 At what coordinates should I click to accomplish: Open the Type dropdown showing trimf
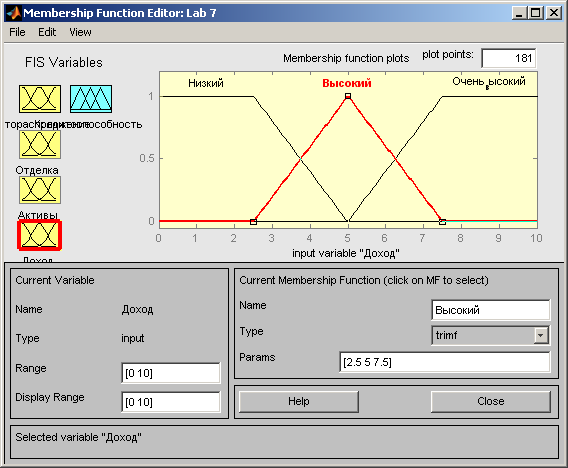pos(490,335)
